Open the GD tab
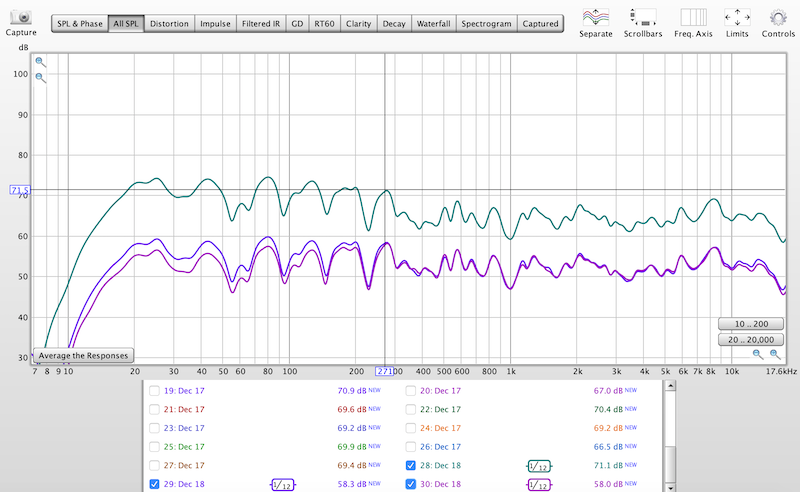 pyautogui.click(x=297, y=23)
